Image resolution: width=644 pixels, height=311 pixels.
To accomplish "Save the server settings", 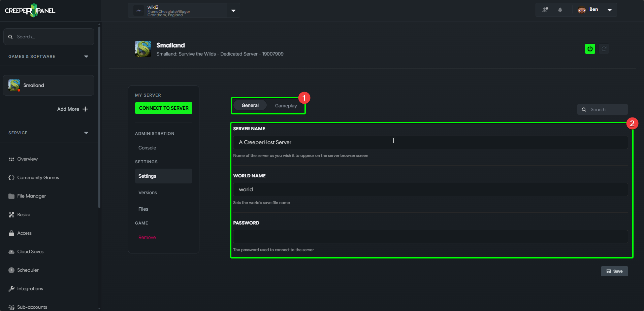I will 614,271.
